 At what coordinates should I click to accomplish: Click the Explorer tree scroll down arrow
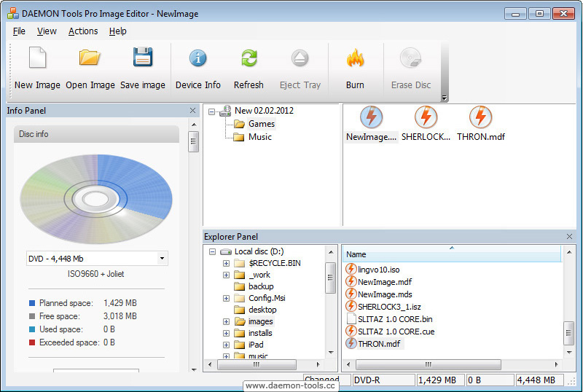click(x=331, y=353)
